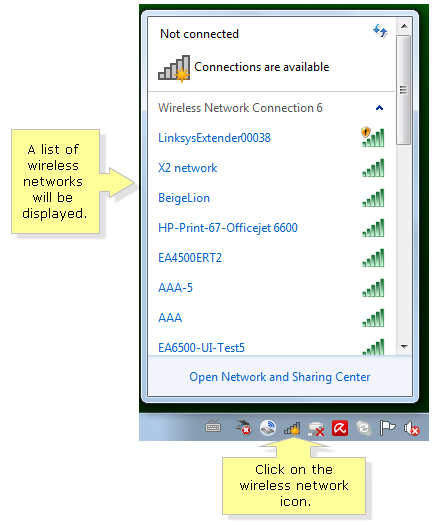Click the round wireless adapter utility tray icon
This screenshot has height=525, width=437.
(268, 428)
